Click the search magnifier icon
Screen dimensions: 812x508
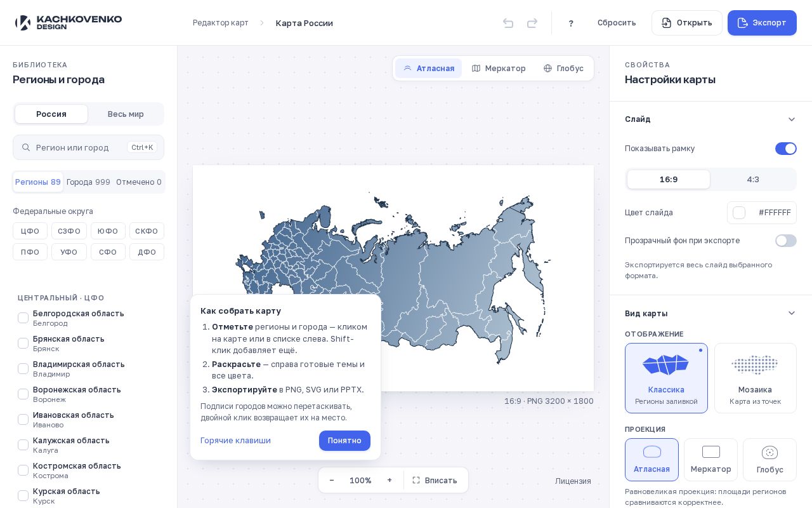tap(26, 147)
